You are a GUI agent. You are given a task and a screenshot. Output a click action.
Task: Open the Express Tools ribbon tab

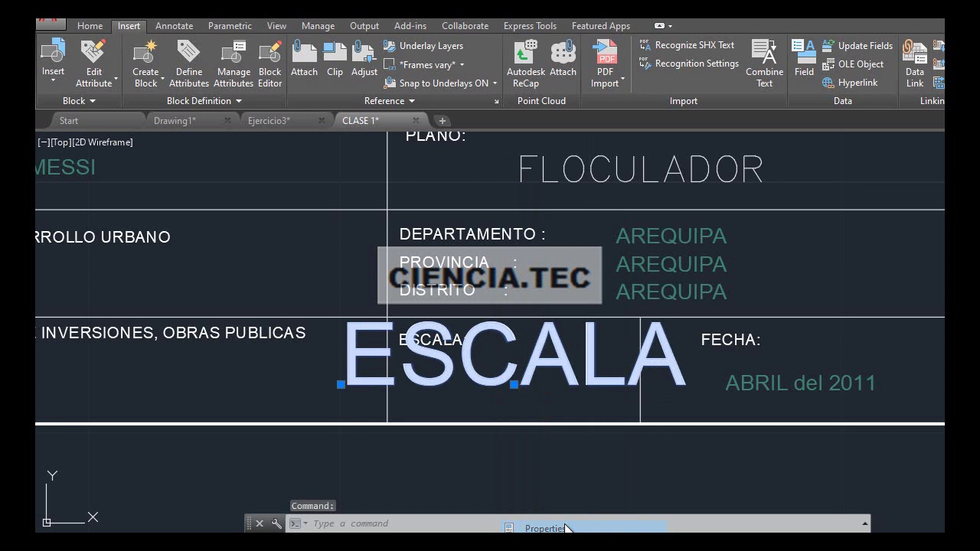pyautogui.click(x=530, y=26)
